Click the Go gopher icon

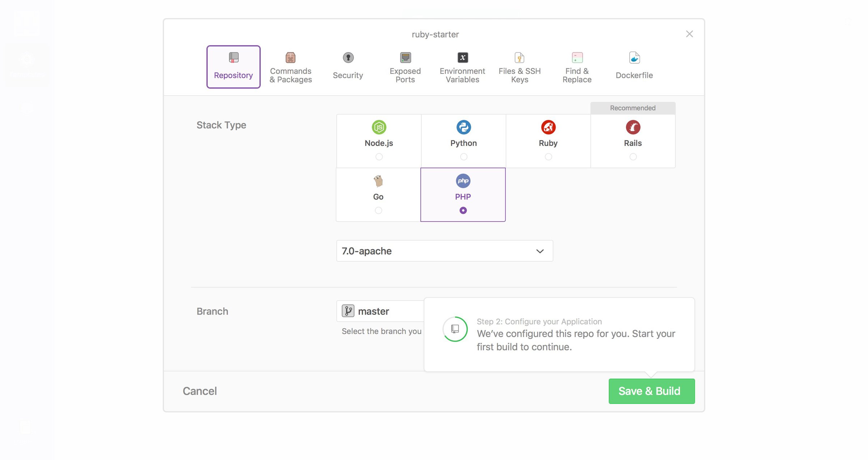pos(378,181)
